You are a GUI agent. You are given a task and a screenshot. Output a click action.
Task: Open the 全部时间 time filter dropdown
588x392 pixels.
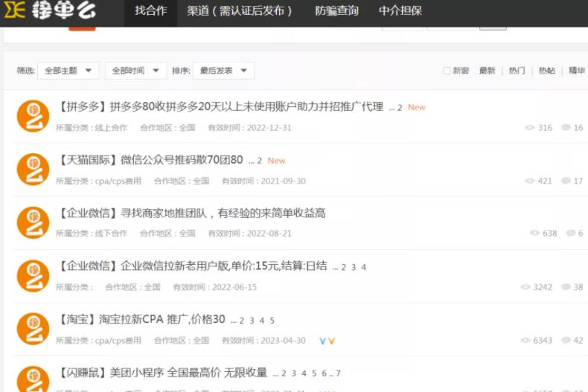coord(135,71)
